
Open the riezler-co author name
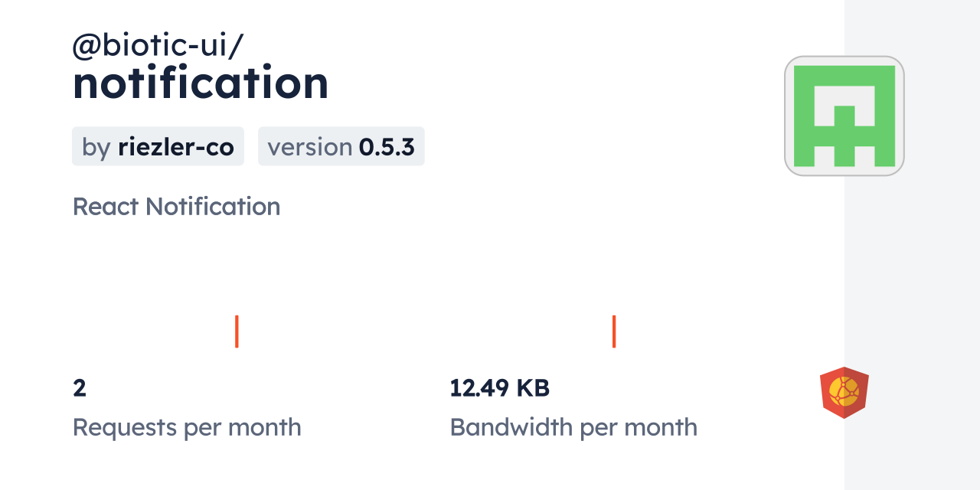[176, 146]
